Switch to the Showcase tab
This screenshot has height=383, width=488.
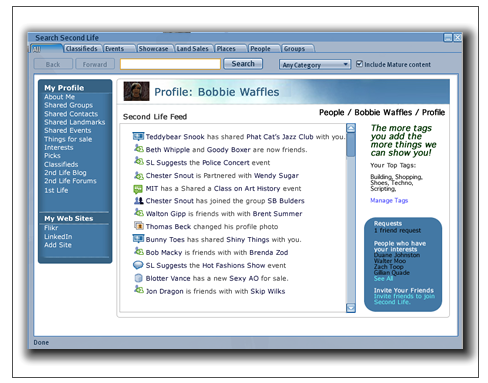click(154, 49)
